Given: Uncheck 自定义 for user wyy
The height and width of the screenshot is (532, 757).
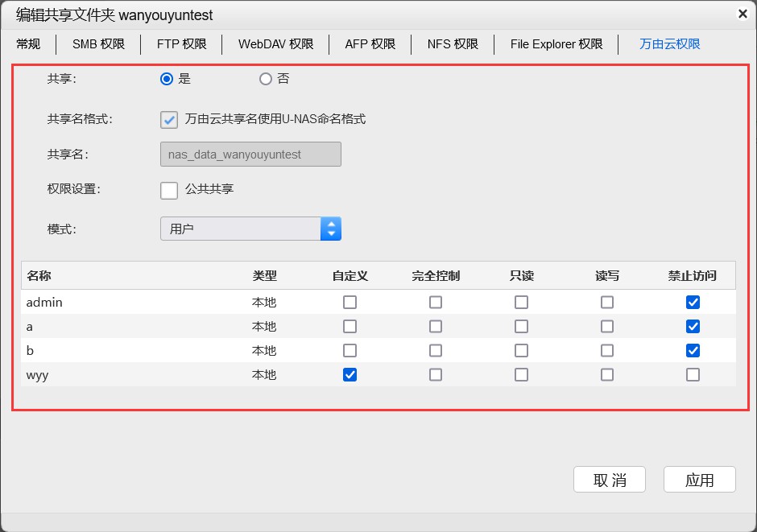Looking at the screenshot, I should coord(350,374).
